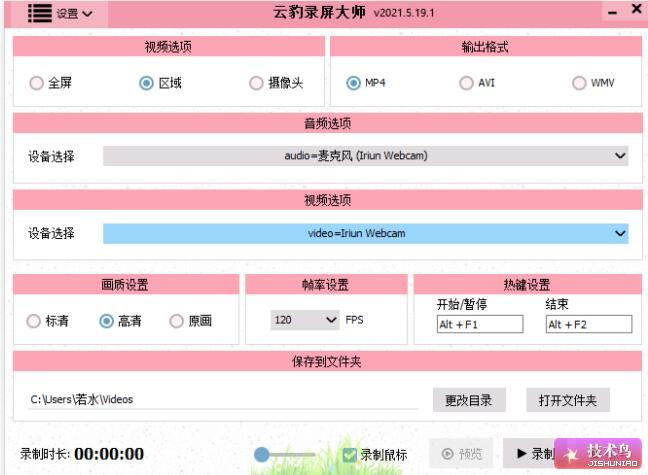648x475 pixels.
Task: Open the hamburger settings menu icon
Action: [40, 13]
